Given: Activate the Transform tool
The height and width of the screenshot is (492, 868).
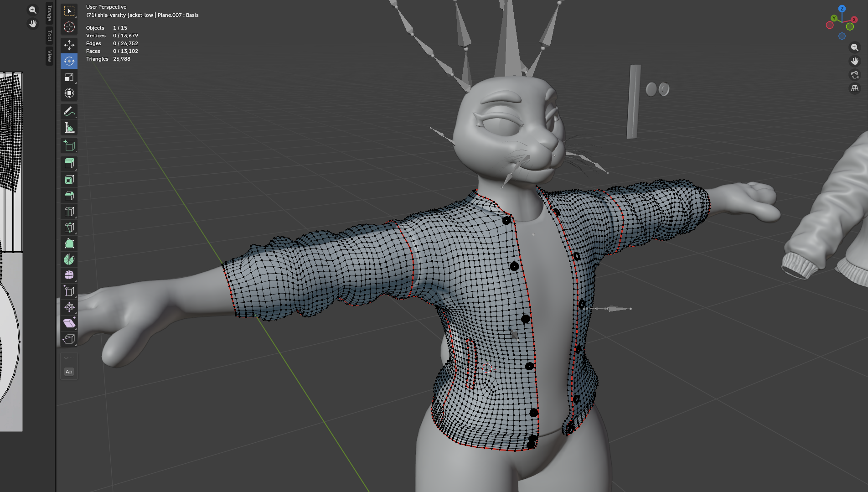Looking at the screenshot, I should point(69,93).
